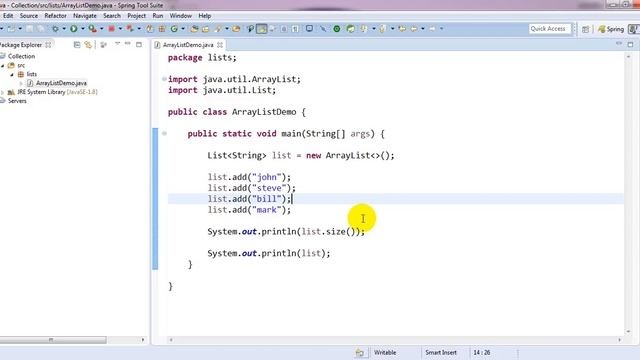This screenshot has width=640, height=360.
Task: Open dropdown arrow next to Stop icon
Action: (x=120, y=29)
